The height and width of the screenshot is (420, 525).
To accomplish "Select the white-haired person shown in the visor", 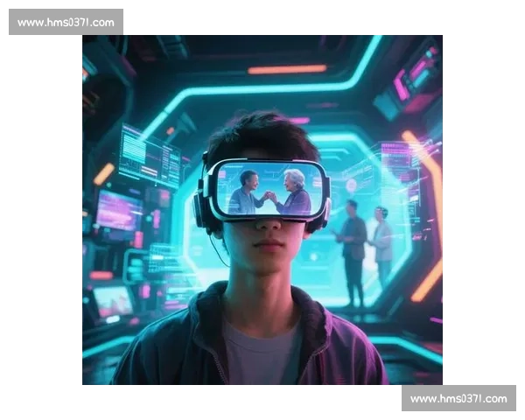I will (295, 192).
